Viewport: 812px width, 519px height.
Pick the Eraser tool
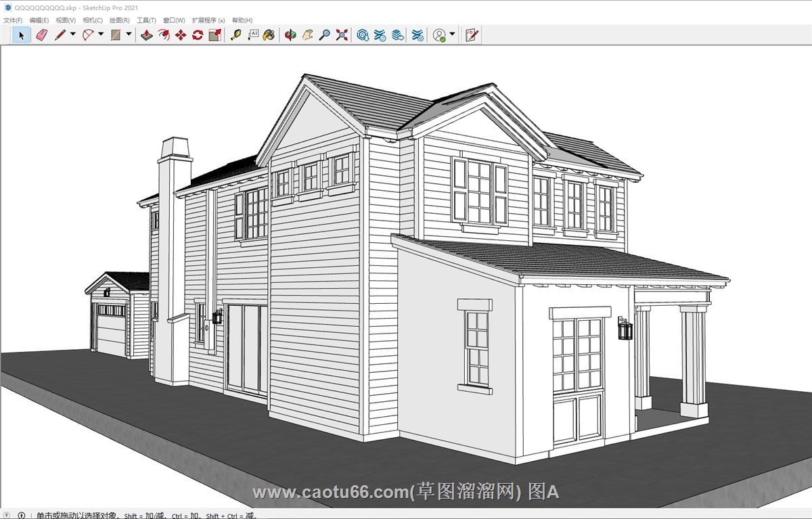point(41,35)
